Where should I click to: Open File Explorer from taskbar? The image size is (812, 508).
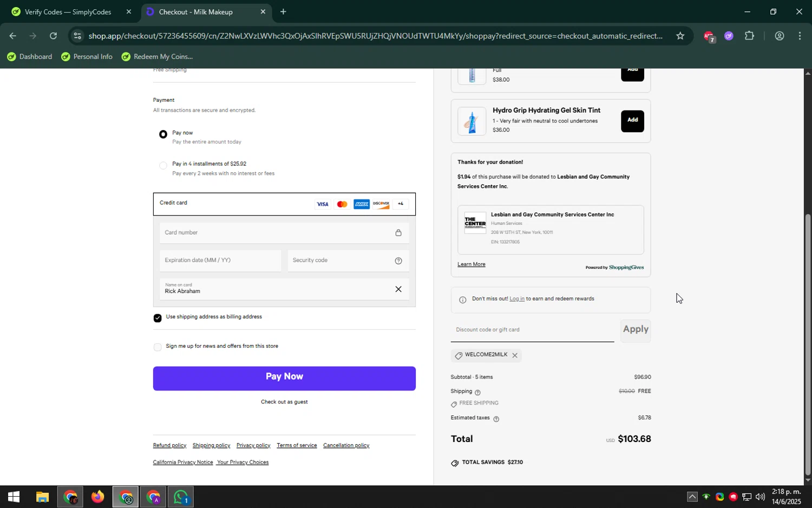pos(42,497)
